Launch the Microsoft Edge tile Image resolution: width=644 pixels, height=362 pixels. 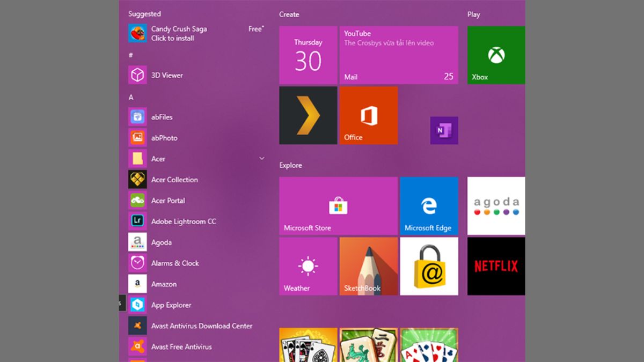pyautogui.click(x=429, y=206)
